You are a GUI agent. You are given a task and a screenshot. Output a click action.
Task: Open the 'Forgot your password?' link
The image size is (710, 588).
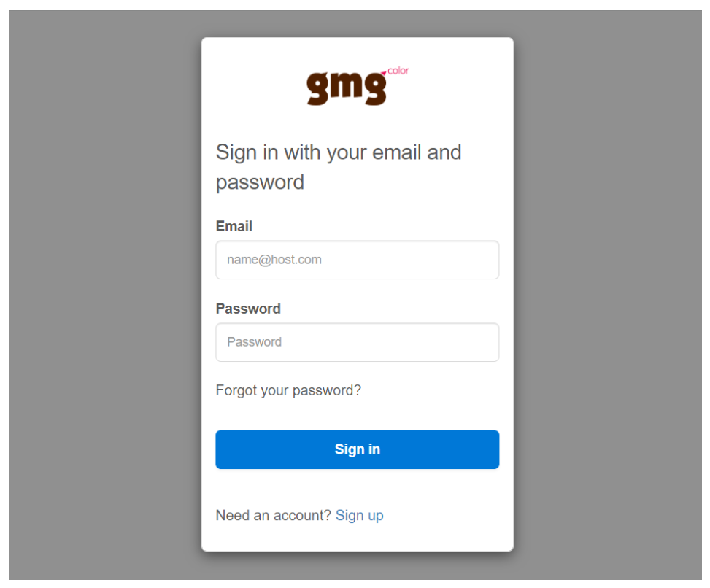288,390
